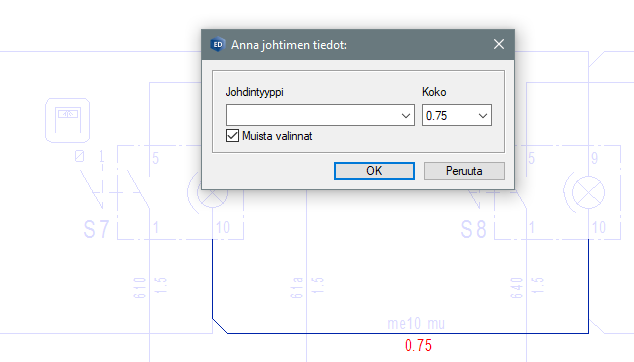This screenshot has width=634, height=362.
Task: Click the 610 wire number label
Action: pyautogui.click(x=139, y=288)
